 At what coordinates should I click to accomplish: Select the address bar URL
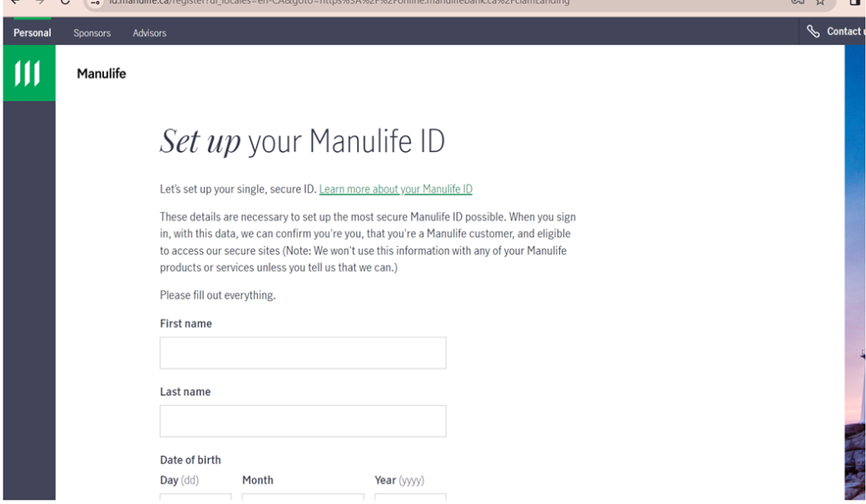[338, 3]
